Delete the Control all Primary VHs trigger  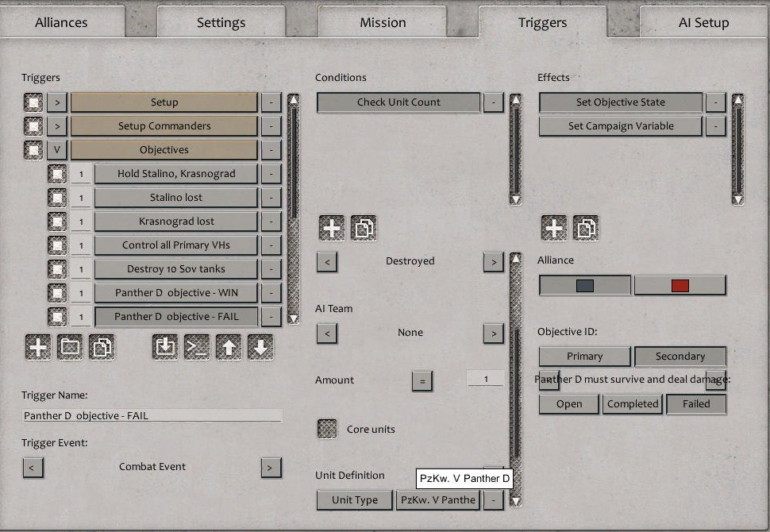(271, 245)
